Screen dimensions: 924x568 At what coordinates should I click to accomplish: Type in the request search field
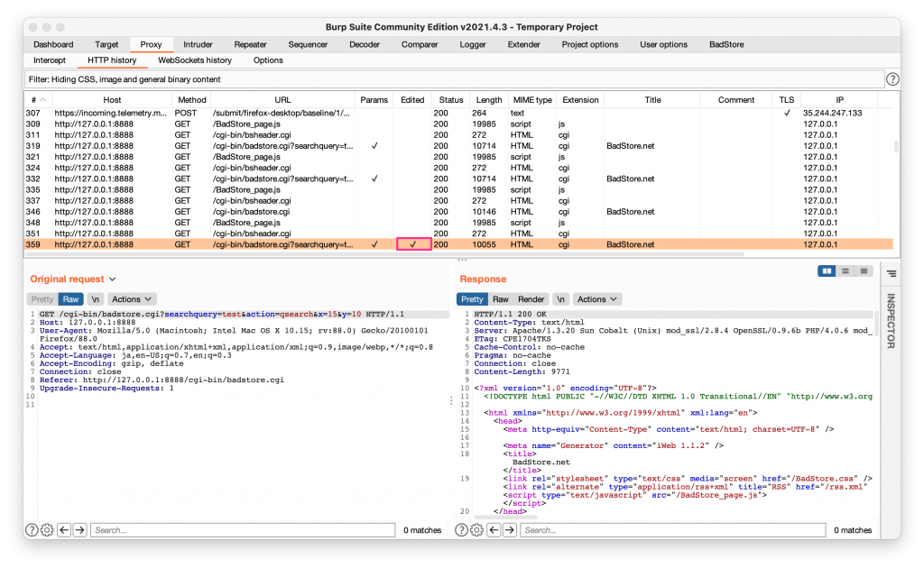[244, 530]
